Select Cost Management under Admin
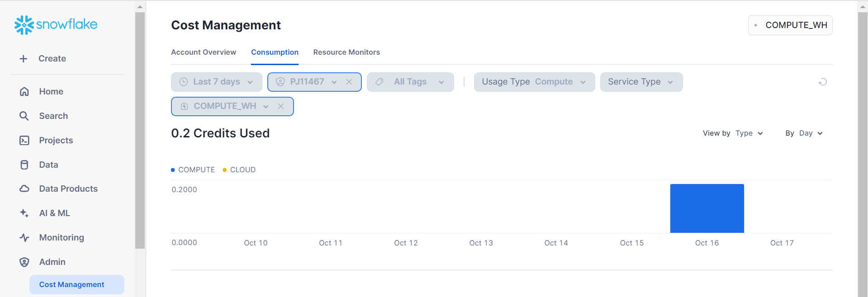Screen dimensions: 868x297 click(77, 284)
